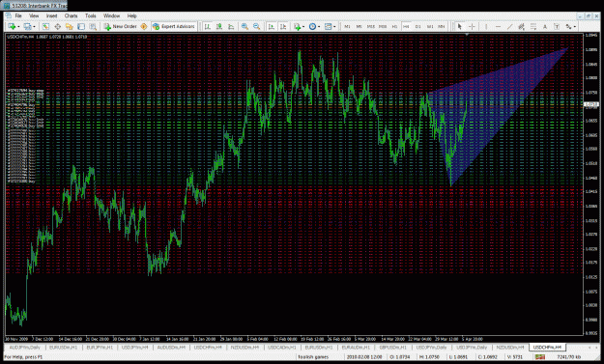The image size is (604, 364).
Task: Toggle chart Auto Scroll
Action: (x=272, y=26)
